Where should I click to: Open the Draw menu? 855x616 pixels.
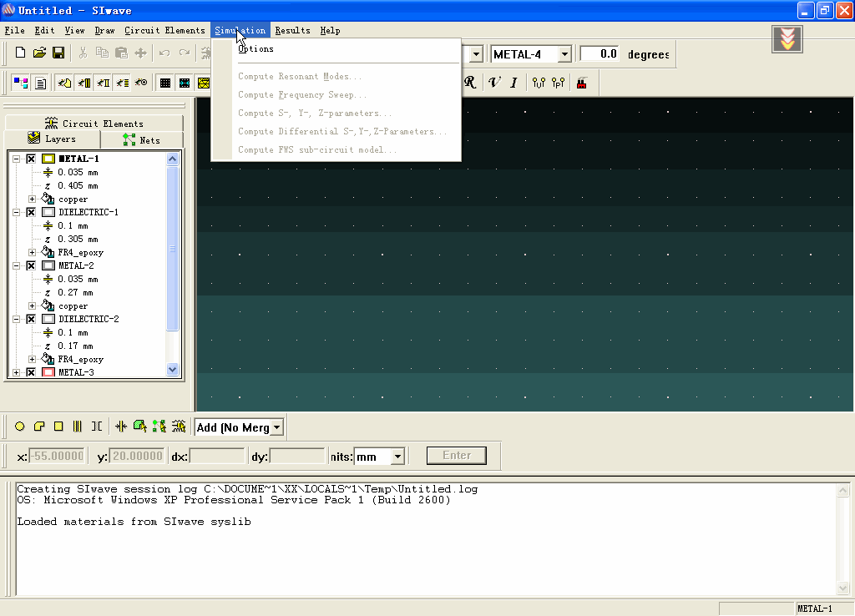[x=104, y=31]
